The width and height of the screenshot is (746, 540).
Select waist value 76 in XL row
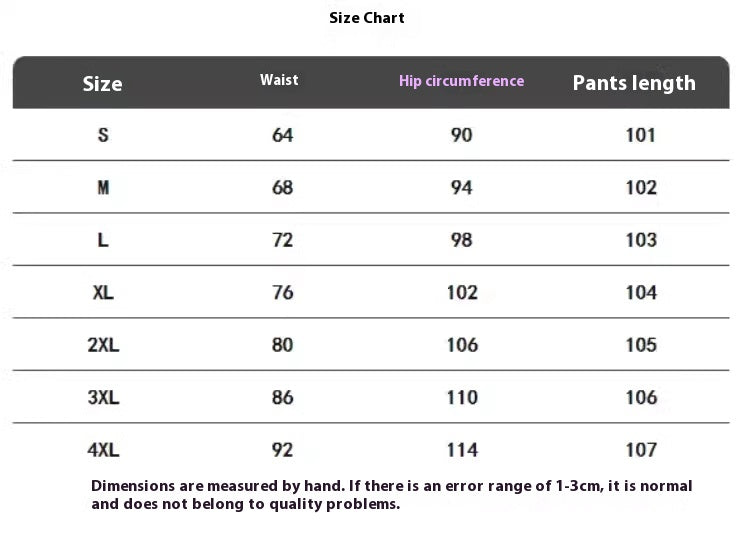[283, 292]
